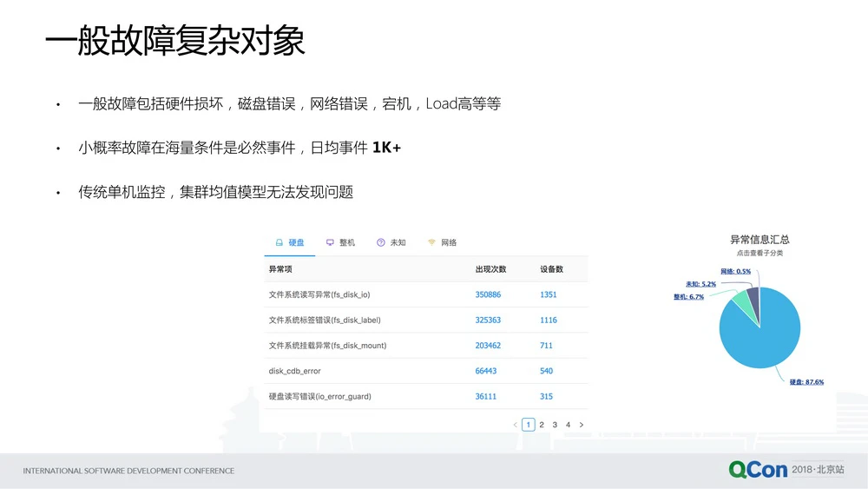Click the 设备数 column header
The width and height of the screenshot is (868, 489).
551,269
